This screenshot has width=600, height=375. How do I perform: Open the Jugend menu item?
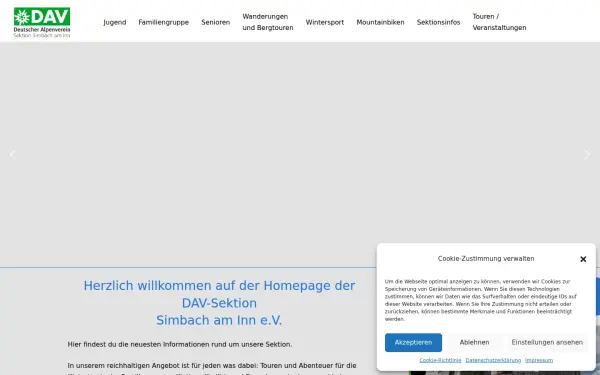click(114, 22)
